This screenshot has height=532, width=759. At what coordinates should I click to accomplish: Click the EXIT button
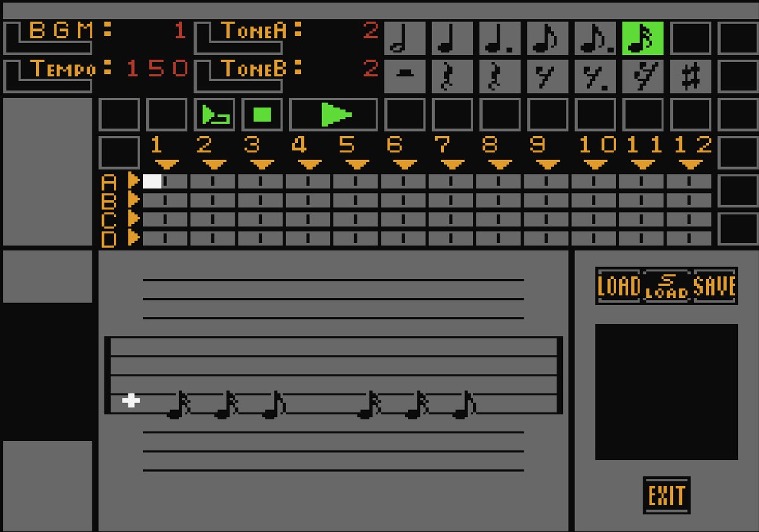point(667,495)
